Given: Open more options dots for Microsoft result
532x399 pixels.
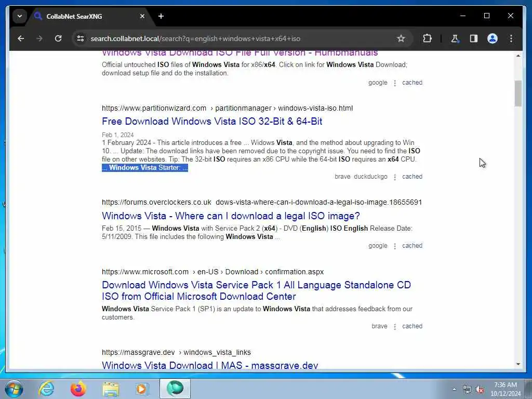Looking at the screenshot, I should [x=395, y=327].
